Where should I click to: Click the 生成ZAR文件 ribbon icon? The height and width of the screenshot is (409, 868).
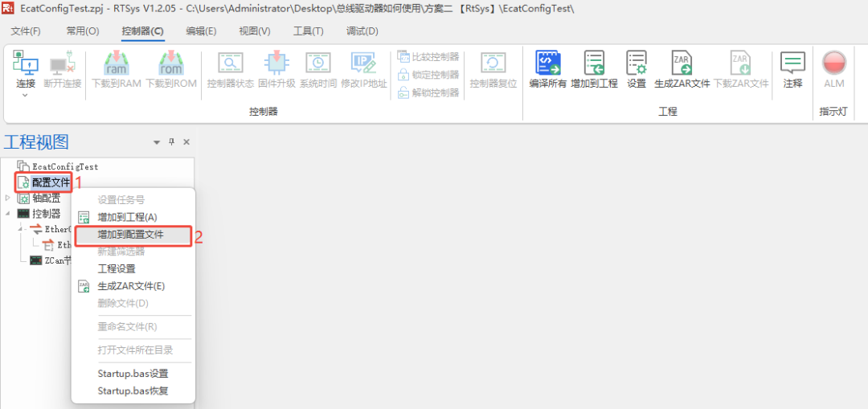[x=682, y=63]
